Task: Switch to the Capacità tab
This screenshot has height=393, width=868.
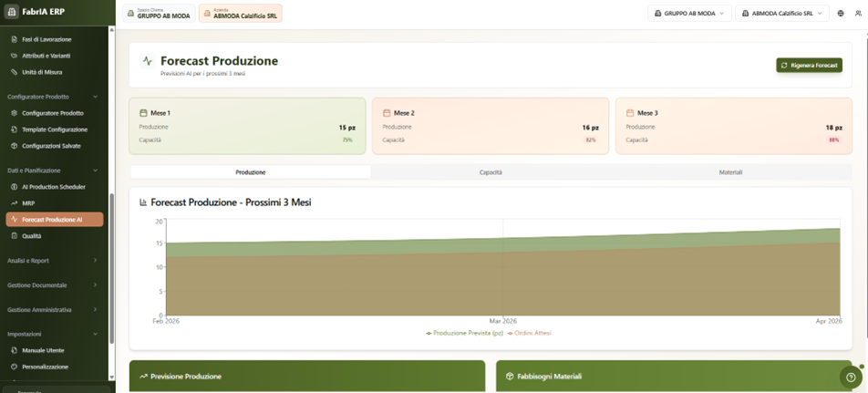Action: [x=491, y=172]
